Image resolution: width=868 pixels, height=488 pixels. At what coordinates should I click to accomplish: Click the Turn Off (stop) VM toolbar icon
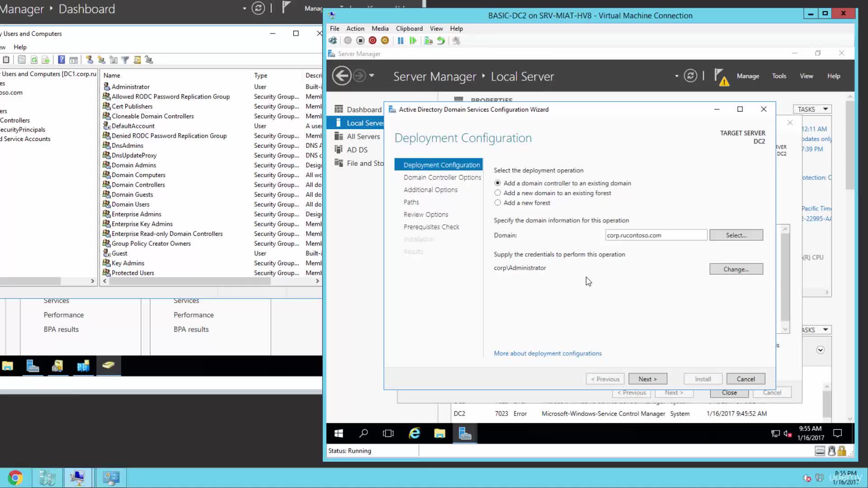[x=360, y=41]
